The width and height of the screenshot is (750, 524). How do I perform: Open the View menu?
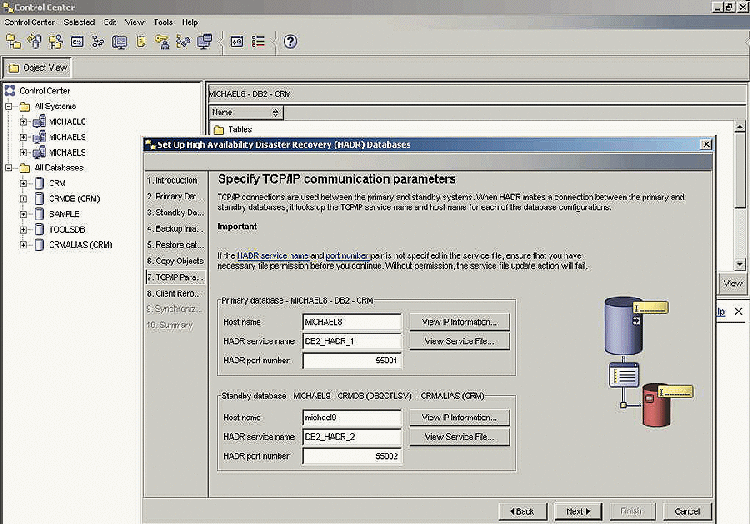(135, 22)
